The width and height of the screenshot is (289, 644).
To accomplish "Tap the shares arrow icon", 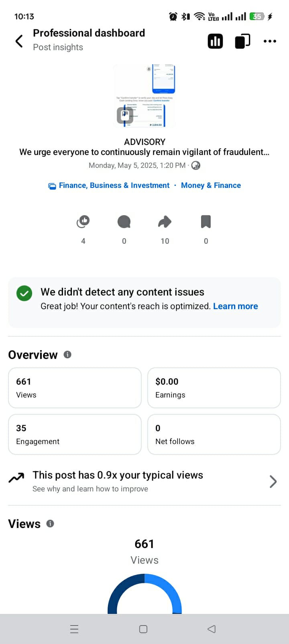I will pos(165,222).
